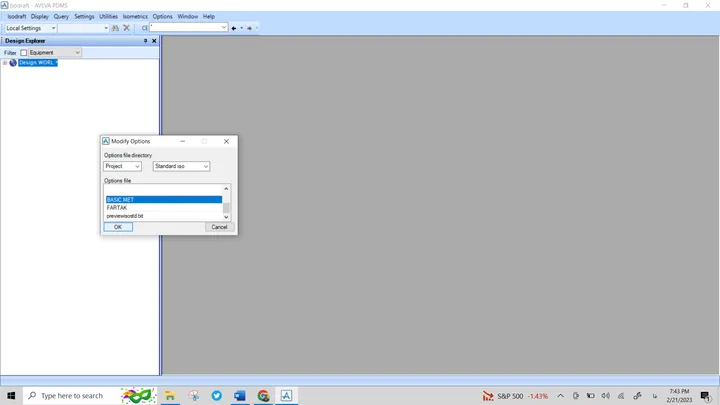This screenshot has width=720, height=405.
Task: Open the Equipment filter dropdown
Action: tap(55, 52)
